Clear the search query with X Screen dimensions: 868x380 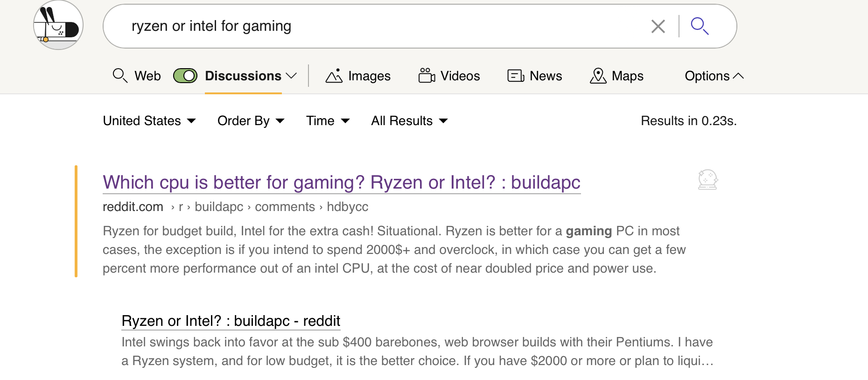click(658, 27)
